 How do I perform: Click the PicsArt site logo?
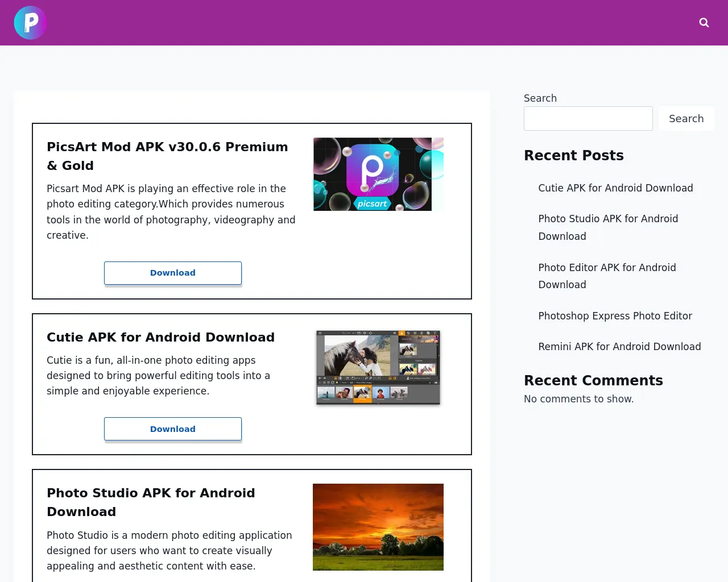point(30,23)
